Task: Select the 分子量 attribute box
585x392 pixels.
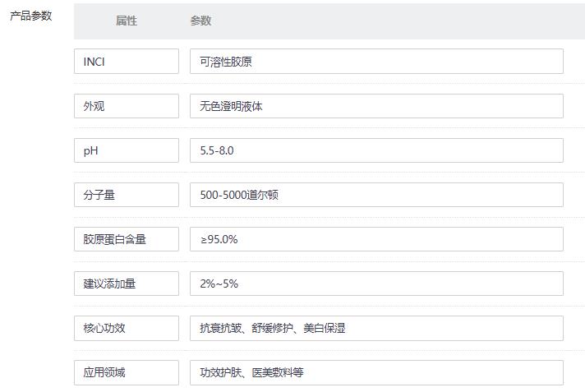Action: (126, 195)
